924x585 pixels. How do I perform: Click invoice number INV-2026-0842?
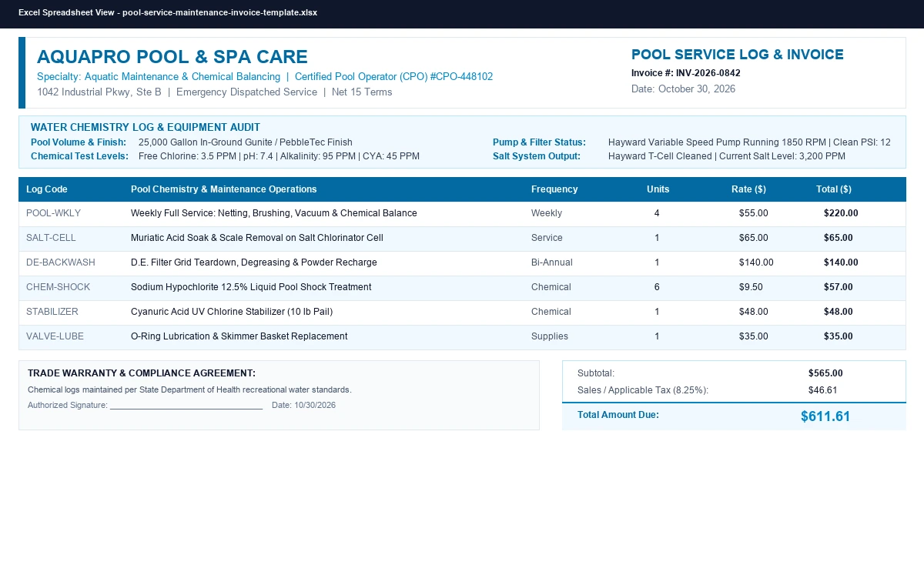(x=686, y=73)
